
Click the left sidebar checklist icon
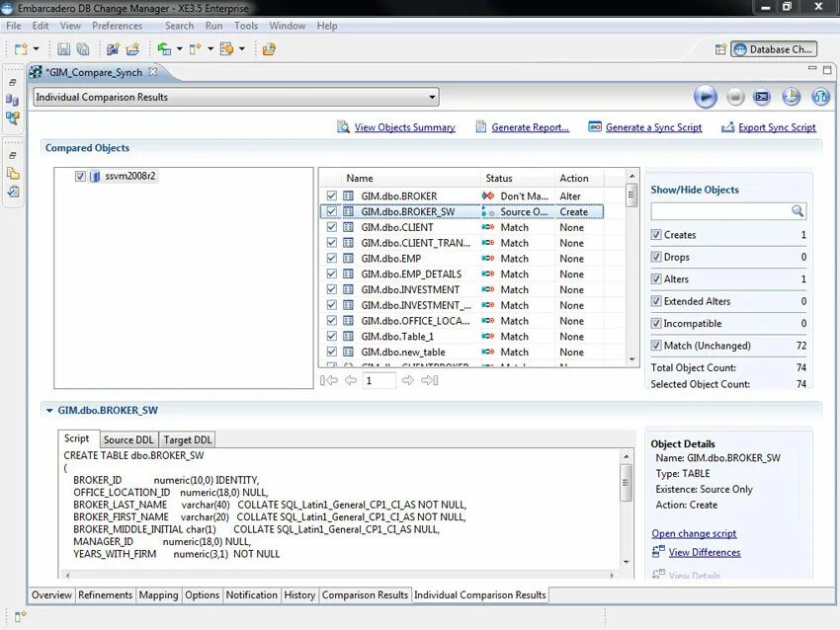(12, 192)
